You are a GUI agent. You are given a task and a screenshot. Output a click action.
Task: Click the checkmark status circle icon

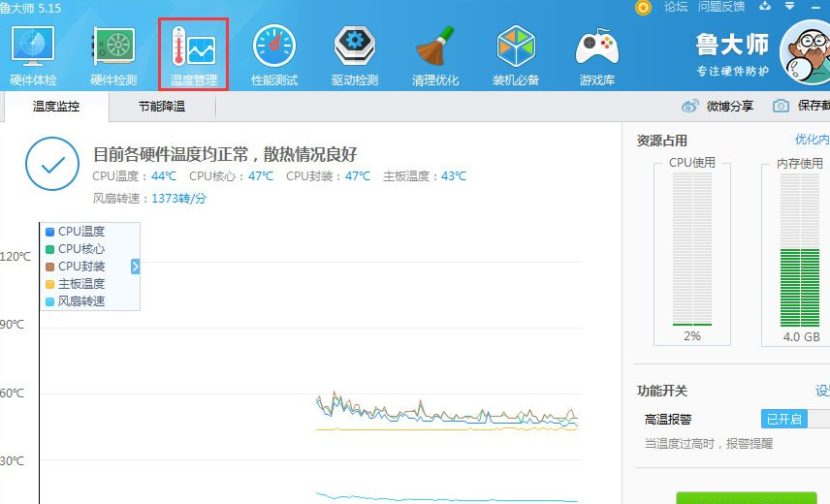[52, 164]
